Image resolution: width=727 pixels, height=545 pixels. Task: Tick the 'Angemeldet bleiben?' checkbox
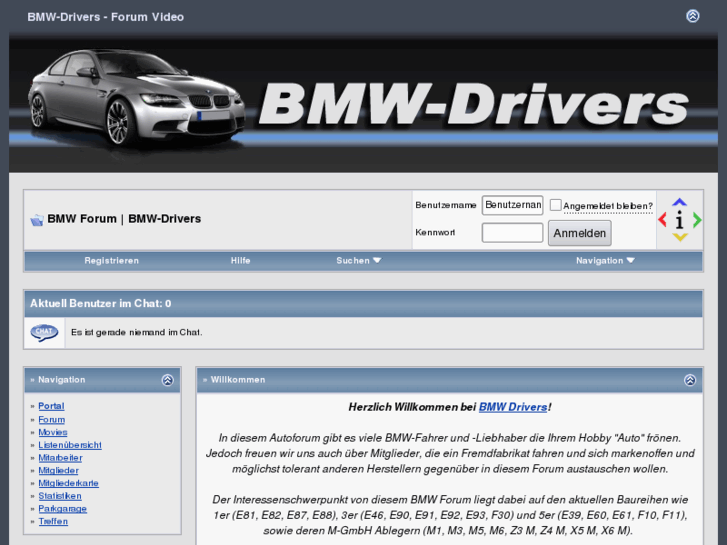[x=556, y=205]
